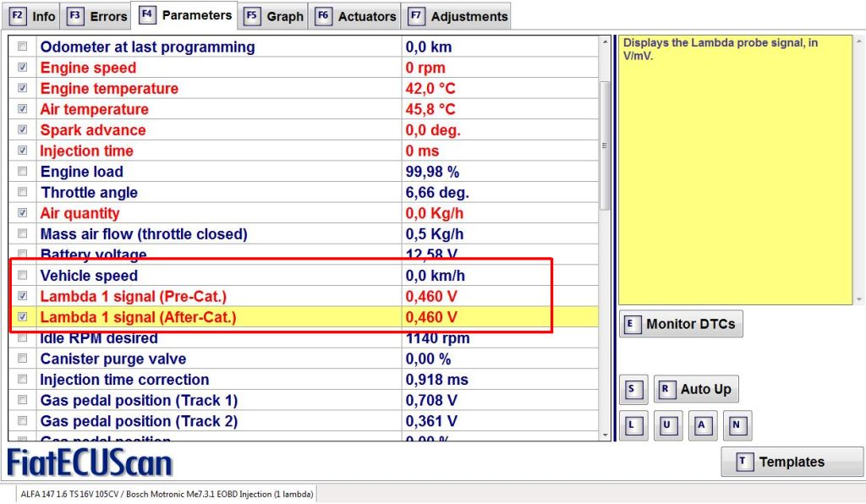Image resolution: width=866 pixels, height=504 pixels.
Task: Uncheck the Engine speed parameter checkbox
Action: [22, 68]
